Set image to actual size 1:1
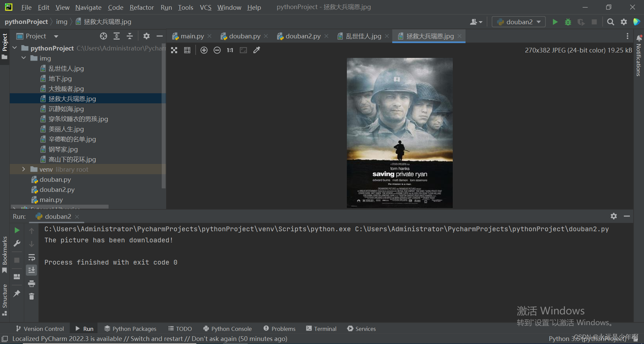Screen dimensions: 644x344 [230, 50]
